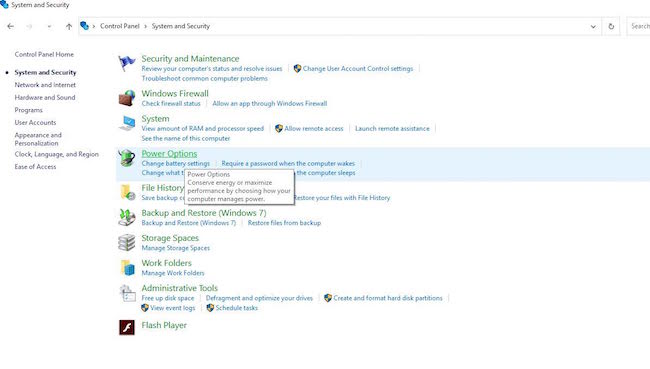The image size is (650, 369).
Task: Click Manage Work Folders
Action: point(173,273)
